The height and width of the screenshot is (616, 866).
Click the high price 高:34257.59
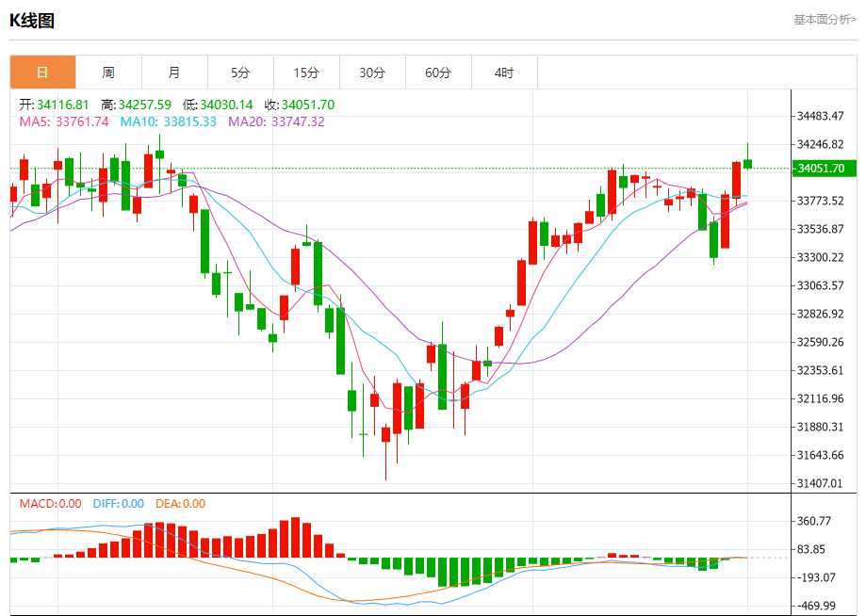coord(136,105)
